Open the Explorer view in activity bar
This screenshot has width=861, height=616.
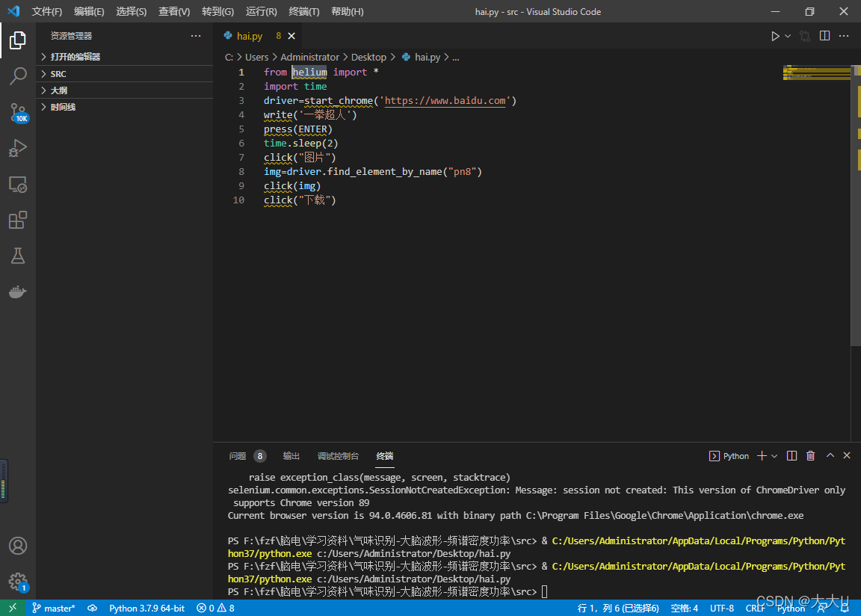point(18,40)
